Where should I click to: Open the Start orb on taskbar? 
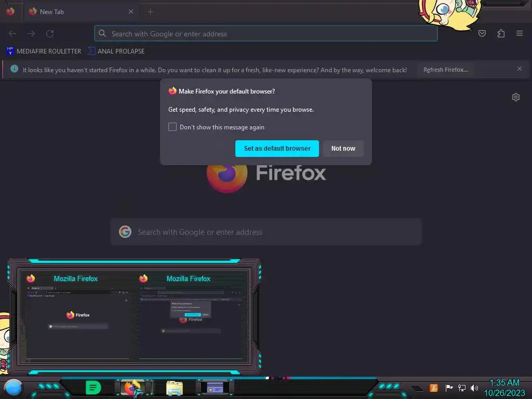pyautogui.click(x=13, y=388)
